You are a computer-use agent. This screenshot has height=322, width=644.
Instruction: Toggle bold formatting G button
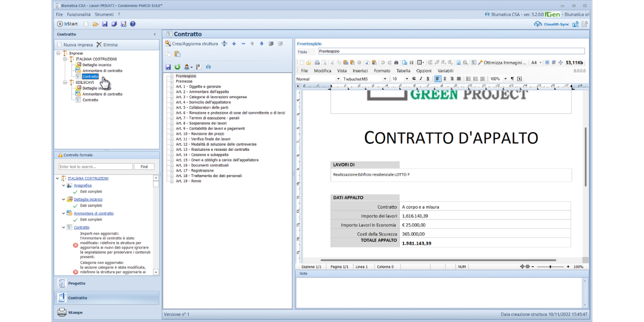tap(414, 79)
